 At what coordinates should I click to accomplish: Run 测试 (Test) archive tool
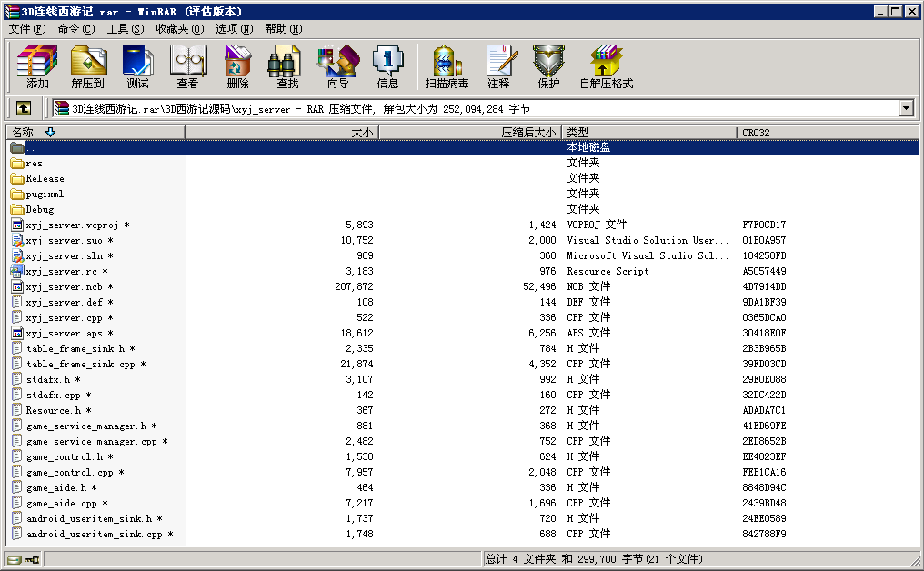coord(137,66)
